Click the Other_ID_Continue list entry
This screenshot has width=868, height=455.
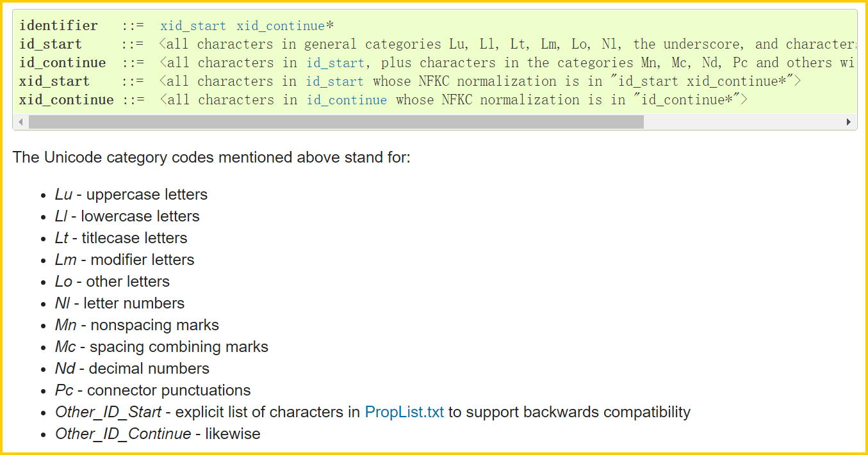[157, 433]
